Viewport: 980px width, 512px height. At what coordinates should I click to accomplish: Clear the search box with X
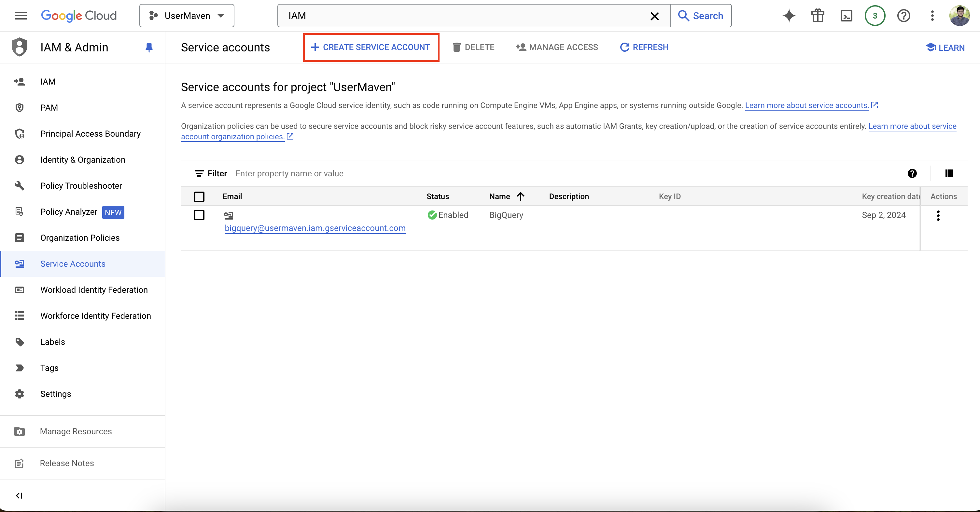[x=654, y=16]
